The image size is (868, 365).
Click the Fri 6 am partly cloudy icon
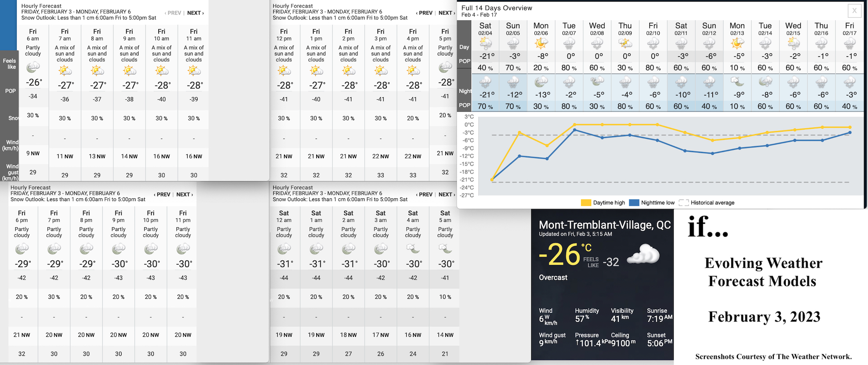pos(33,67)
